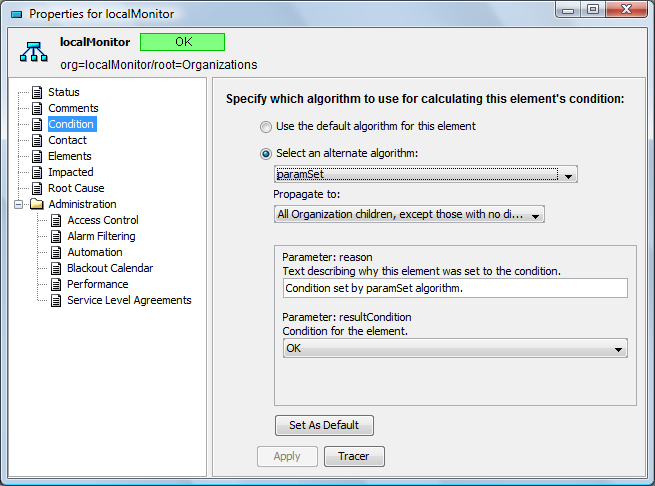Click 'Text describing why this element' description
This screenshot has height=486, width=655.
click(421, 271)
